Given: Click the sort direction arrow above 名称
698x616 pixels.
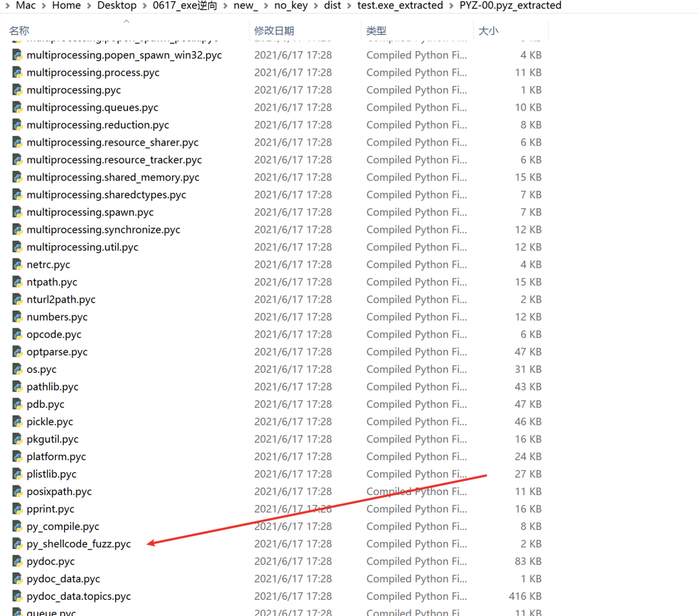Looking at the screenshot, I should pyautogui.click(x=127, y=21).
